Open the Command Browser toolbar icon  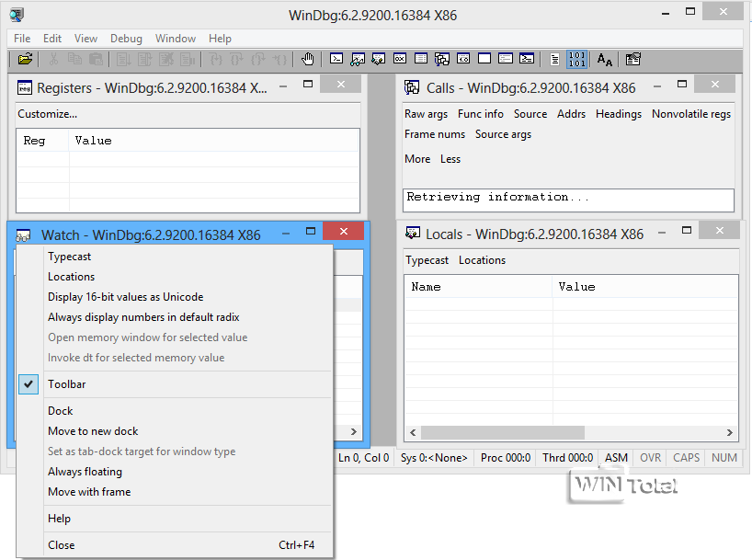coord(527,59)
